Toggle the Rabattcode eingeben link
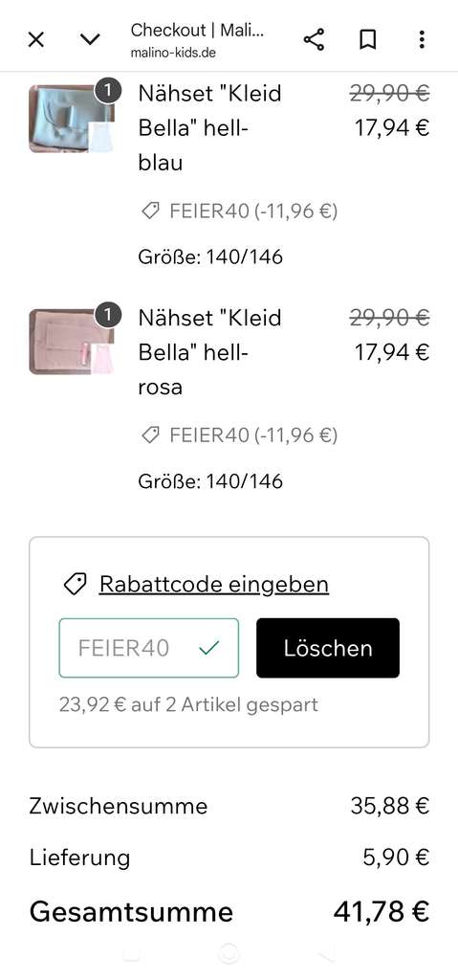 [x=213, y=585]
